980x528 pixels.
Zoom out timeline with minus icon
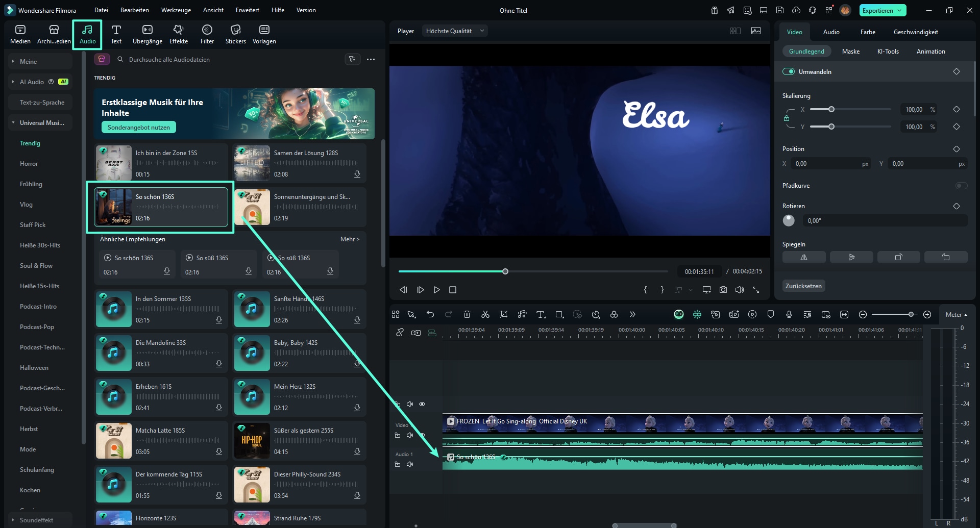[863, 314]
